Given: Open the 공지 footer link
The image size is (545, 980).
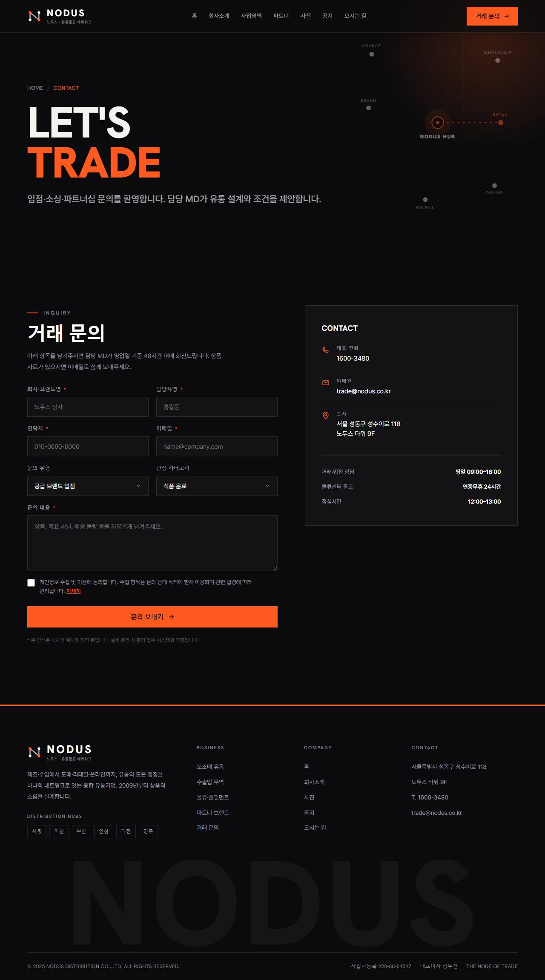Looking at the screenshot, I should click(x=309, y=813).
